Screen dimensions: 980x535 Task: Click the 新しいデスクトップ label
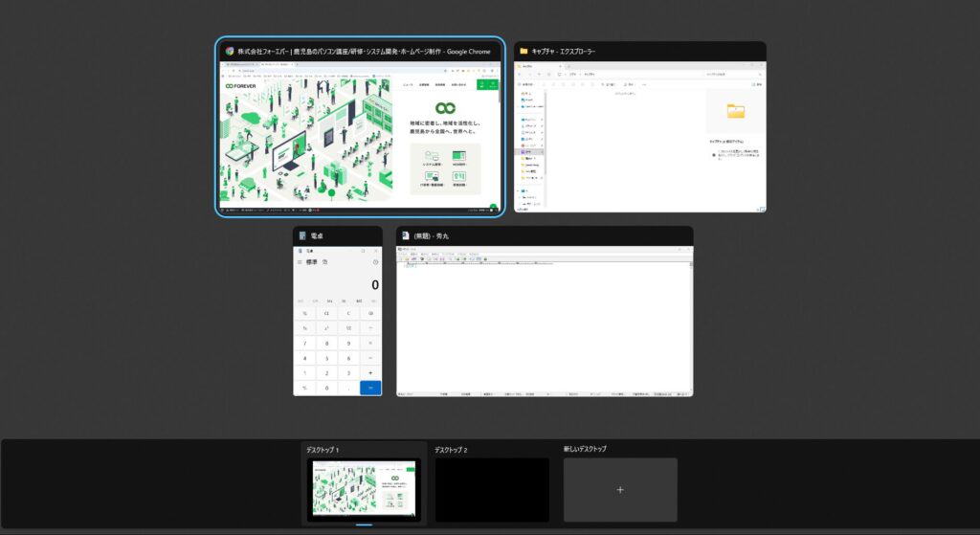point(585,449)
